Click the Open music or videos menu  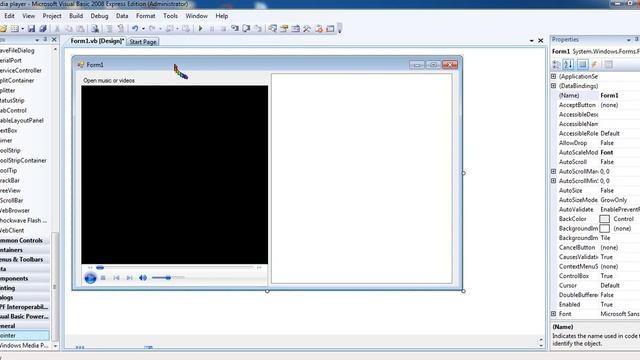click(x=109, y=80)
